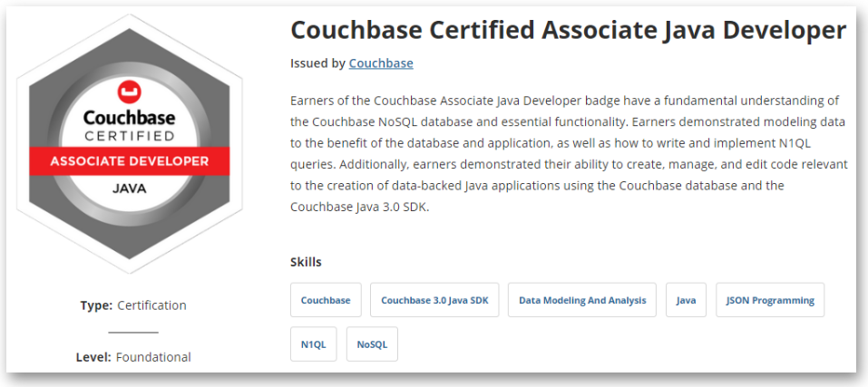Click the 'Issued by' label text
Screen dimensions: 868x387
(x=317, y=63)
